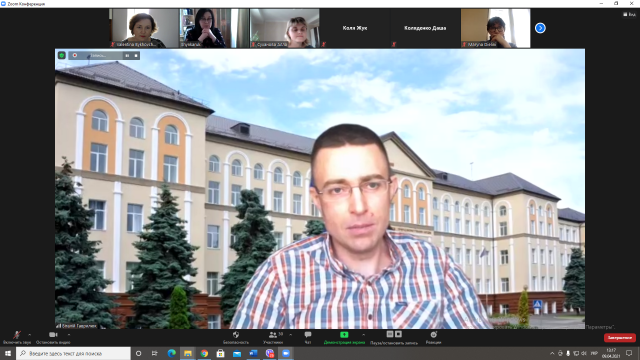Expand audio options arrow beside microphone

pyautogui.click(x=29, y=335)
